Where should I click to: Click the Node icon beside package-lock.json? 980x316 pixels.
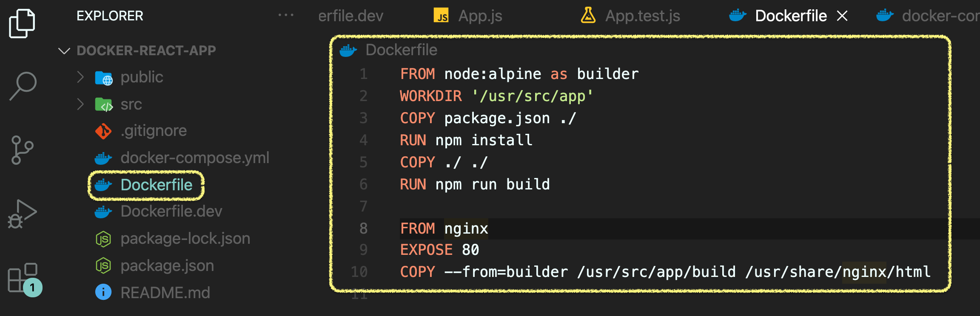pos(103,239)
